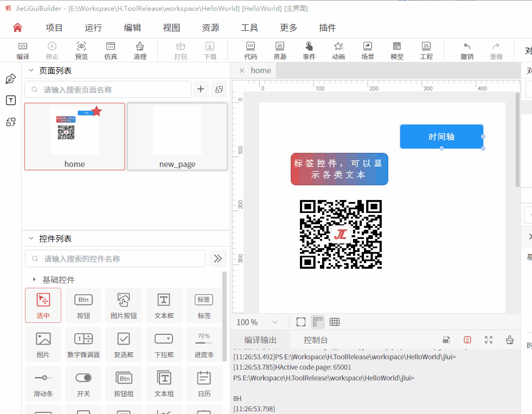Select the home page thumbnail

pos(75,137)
